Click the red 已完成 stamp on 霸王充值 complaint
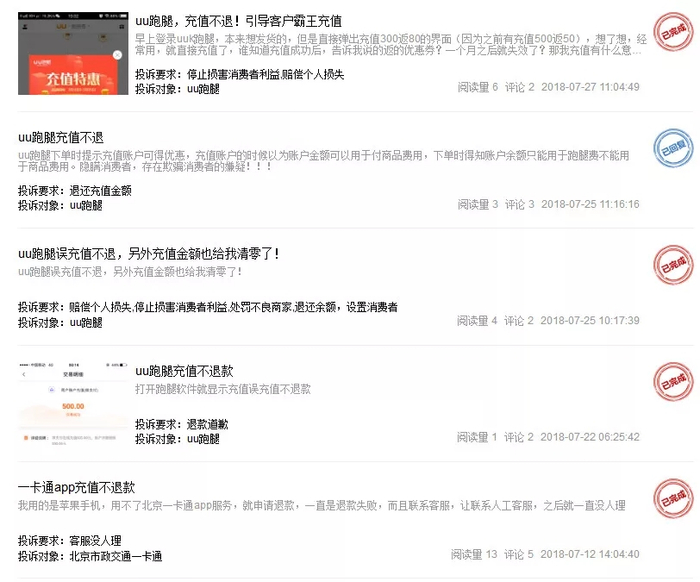The height and width of the screenshot is (582, 700). tap(673, 32)
